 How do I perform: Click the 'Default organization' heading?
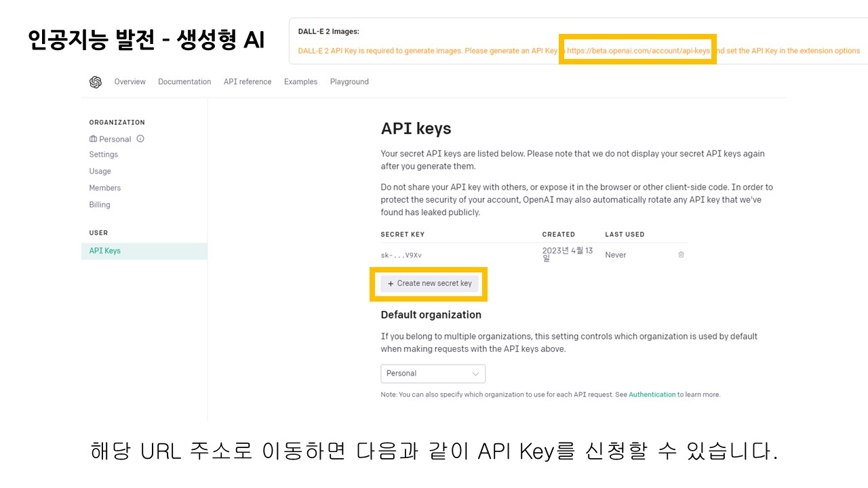(x=431, y=315)
